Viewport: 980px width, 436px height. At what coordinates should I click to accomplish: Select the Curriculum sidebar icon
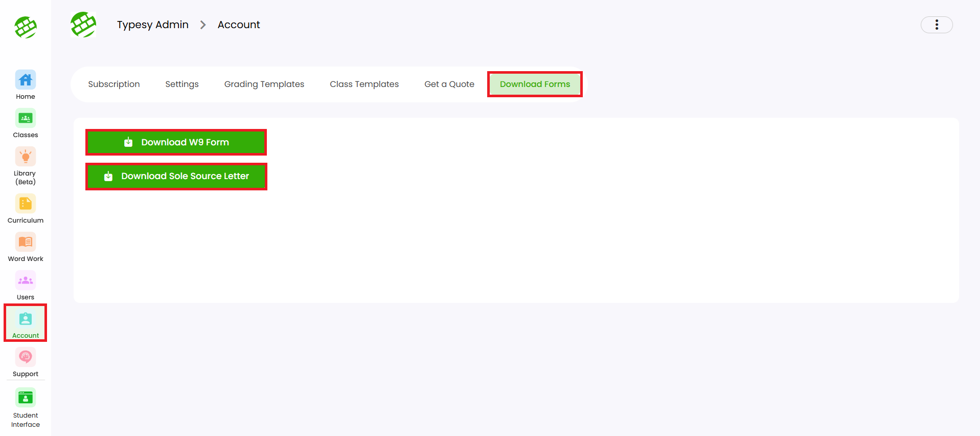click(26, 204)
